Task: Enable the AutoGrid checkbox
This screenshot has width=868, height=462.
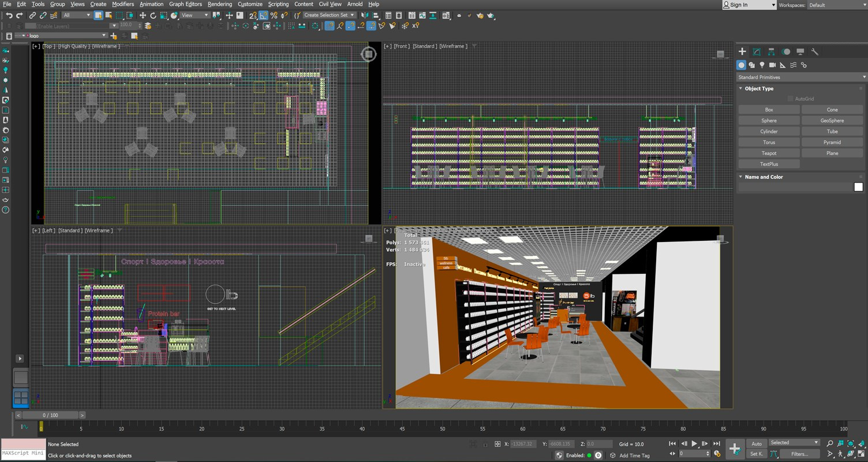Action: (x=790, y=98)
